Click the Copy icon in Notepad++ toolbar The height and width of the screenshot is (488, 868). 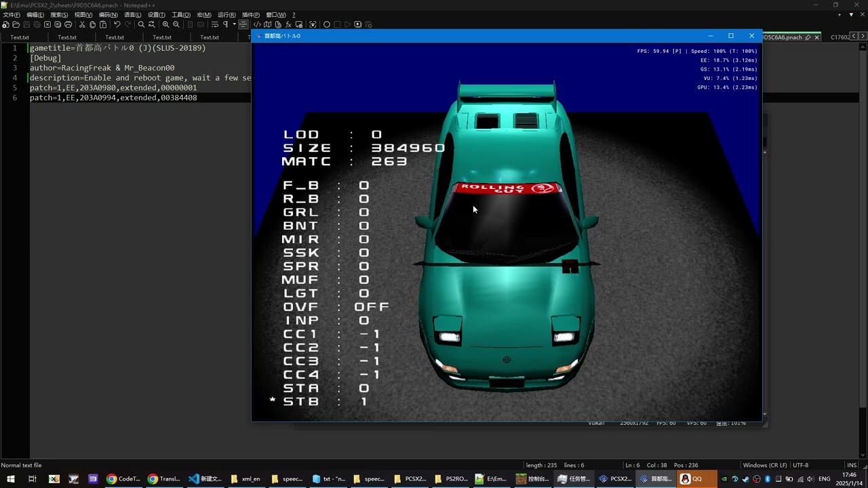click(93, 24)
